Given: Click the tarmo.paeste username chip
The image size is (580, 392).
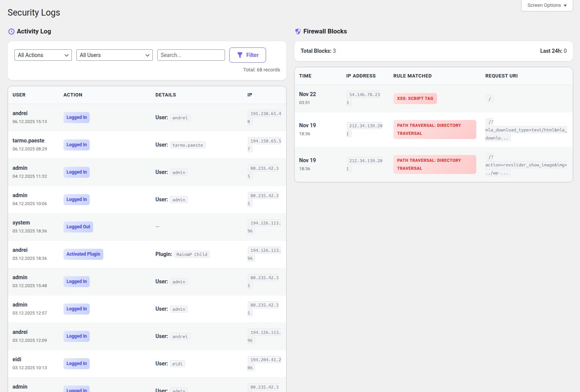Looking at the screenshot, I should (x=188, y=145).
